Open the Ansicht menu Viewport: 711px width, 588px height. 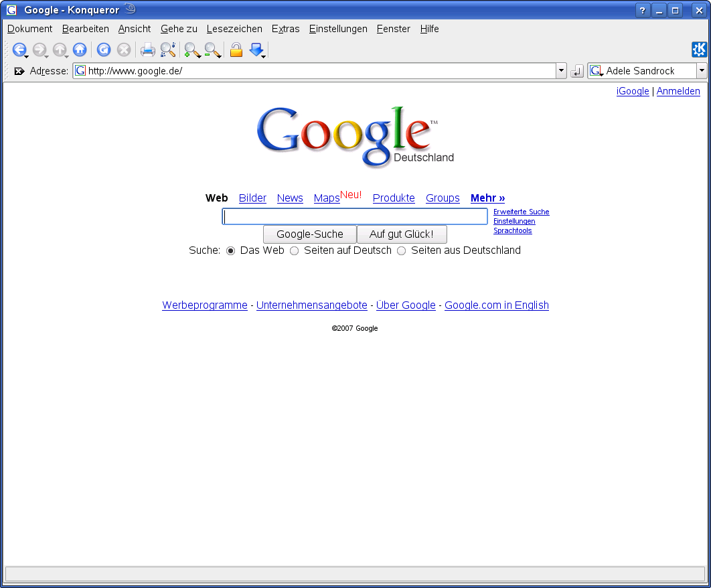134,29
